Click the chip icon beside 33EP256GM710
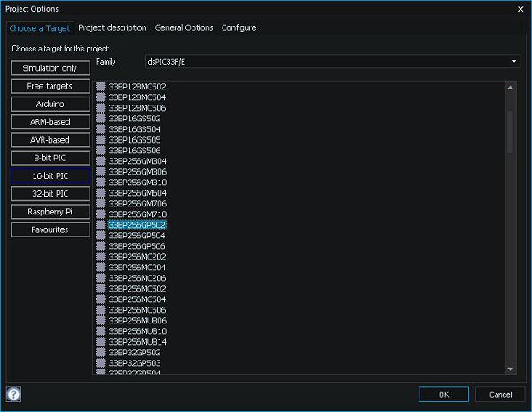 click(x=100, y=214)
